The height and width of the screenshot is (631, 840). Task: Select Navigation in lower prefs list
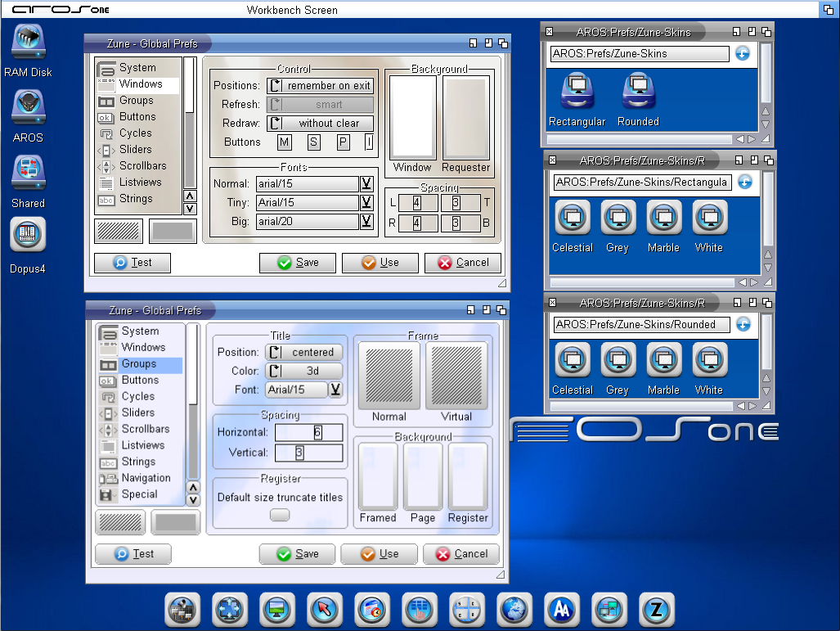(x=146, y=478)
